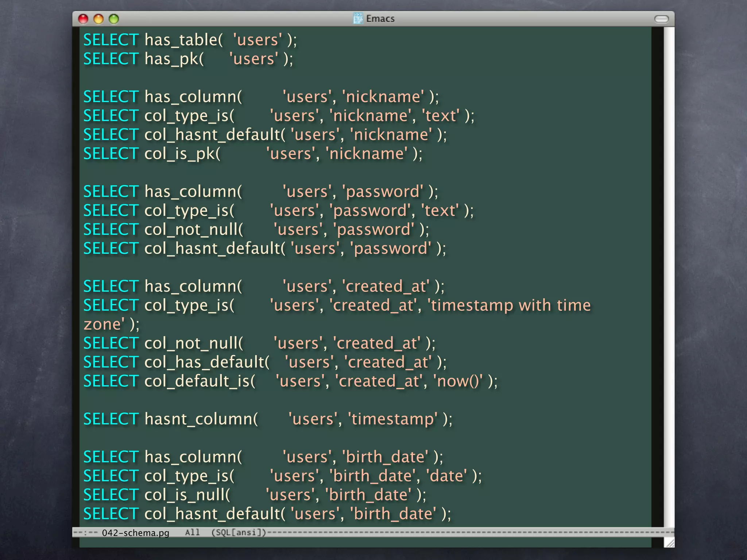This screenshot has height=560, width=747.
Task: Click col_hasnt_default( on birth_date line
Action: (x=215, y=514)
